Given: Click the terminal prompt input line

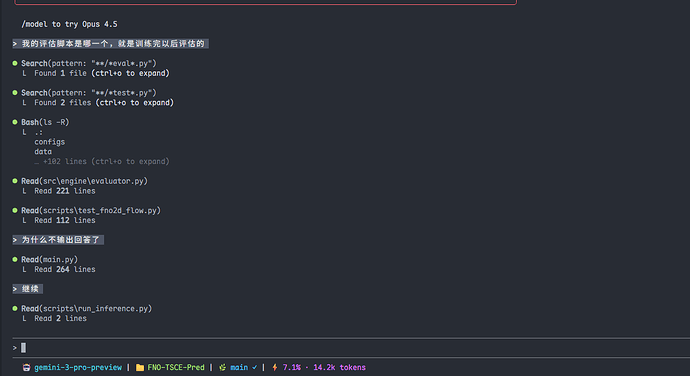Looking at the screenshot, I should coord(352,348).
